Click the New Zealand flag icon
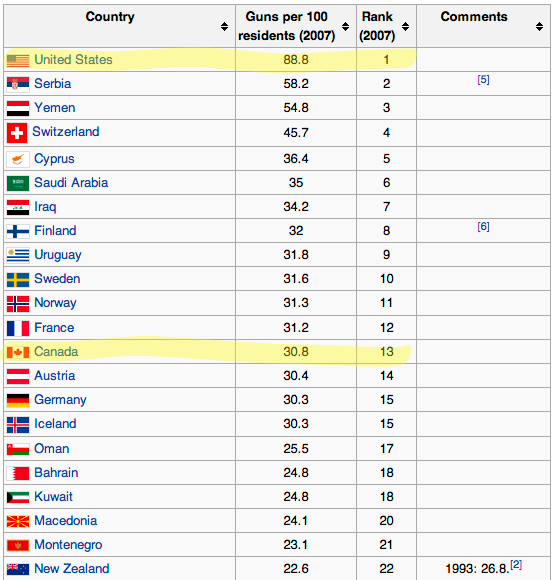Viewport: 553px width, 580px height. click(18, 569)
